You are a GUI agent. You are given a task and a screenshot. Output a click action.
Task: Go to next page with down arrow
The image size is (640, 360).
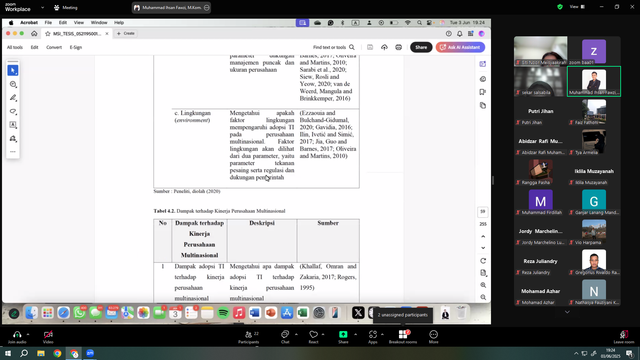pos(483,248)
